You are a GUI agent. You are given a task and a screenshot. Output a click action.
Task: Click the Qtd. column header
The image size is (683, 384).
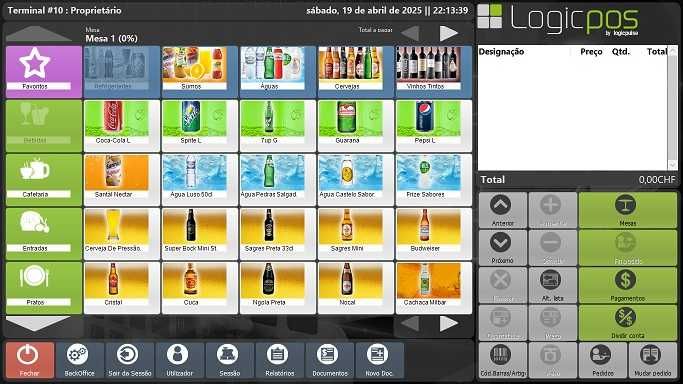click(x=621, y=52)
